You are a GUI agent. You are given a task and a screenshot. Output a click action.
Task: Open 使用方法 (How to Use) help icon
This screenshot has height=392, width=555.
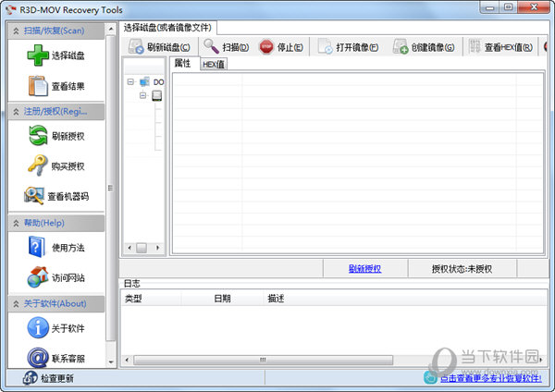37,247
